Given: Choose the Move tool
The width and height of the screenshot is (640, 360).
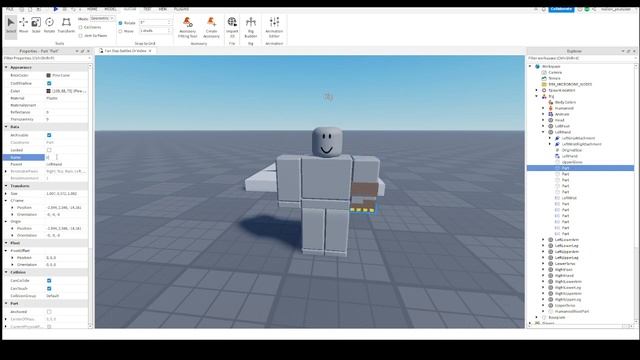Looking at the screenshot, I should click(24, 25).
